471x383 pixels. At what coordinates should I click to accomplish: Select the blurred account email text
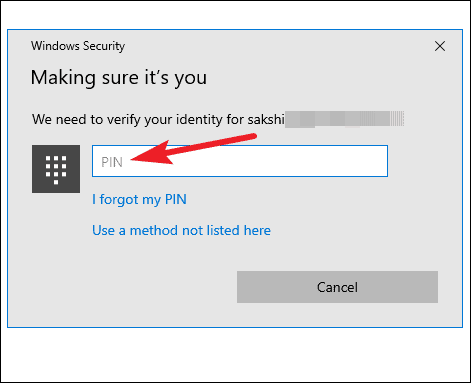pos(344,119)
